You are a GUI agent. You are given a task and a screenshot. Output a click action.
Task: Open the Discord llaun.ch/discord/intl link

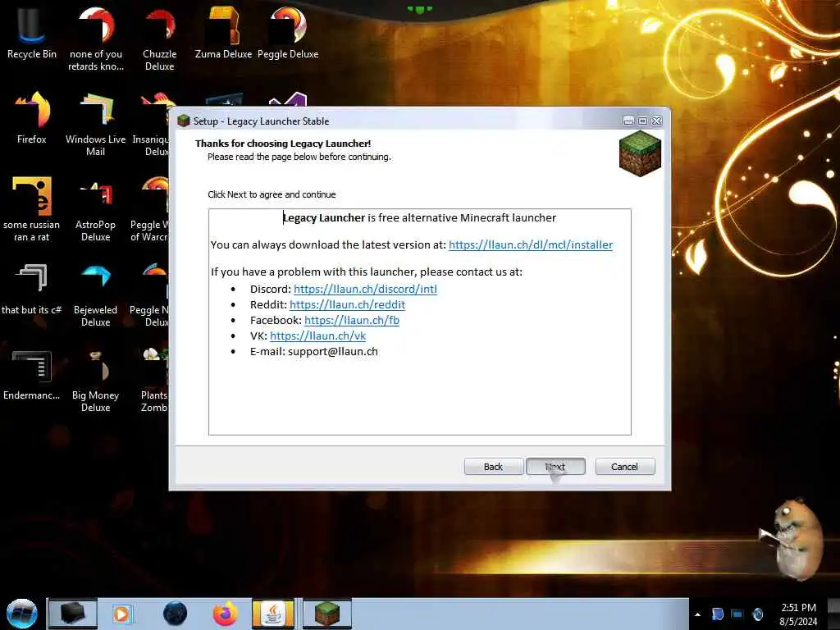[365, 290]
